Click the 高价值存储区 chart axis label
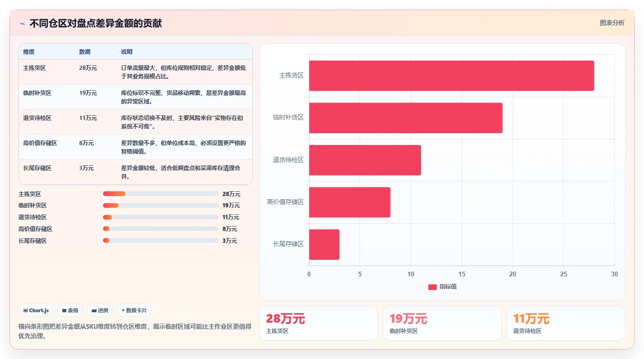Screen dimensions: 644x359 pos(285,202)
